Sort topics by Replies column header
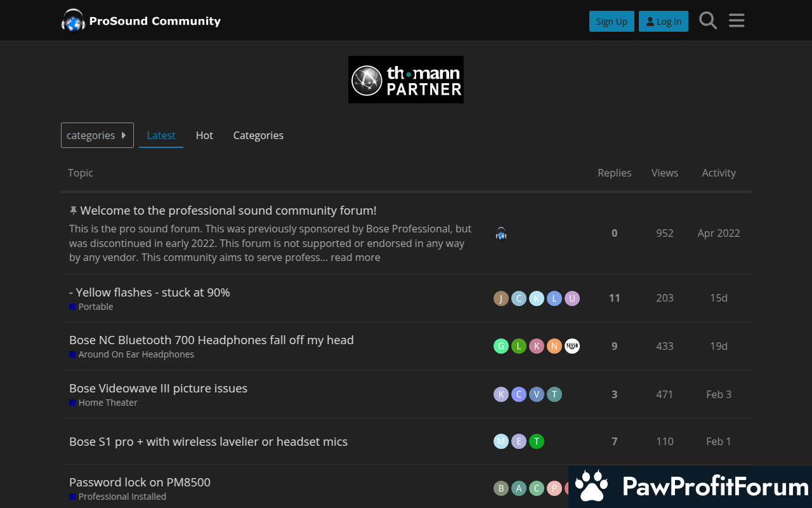Screen dimensions: 812x508 [614, 173]
